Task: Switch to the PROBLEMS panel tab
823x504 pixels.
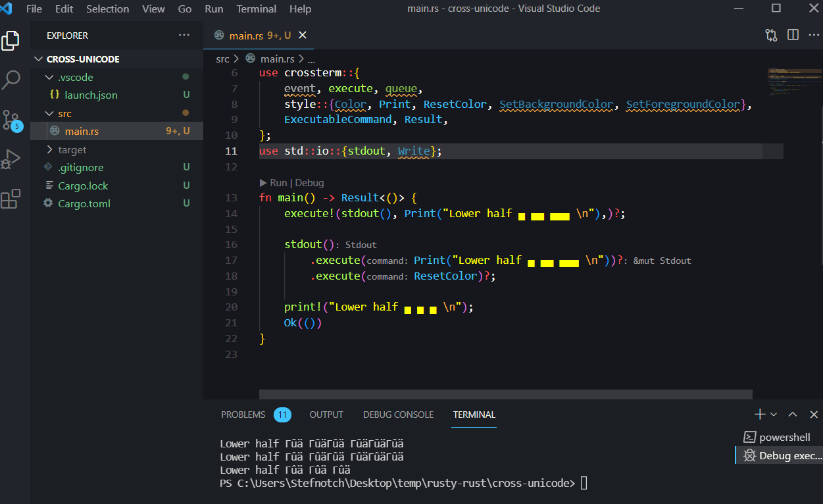Action: point(243,415)
